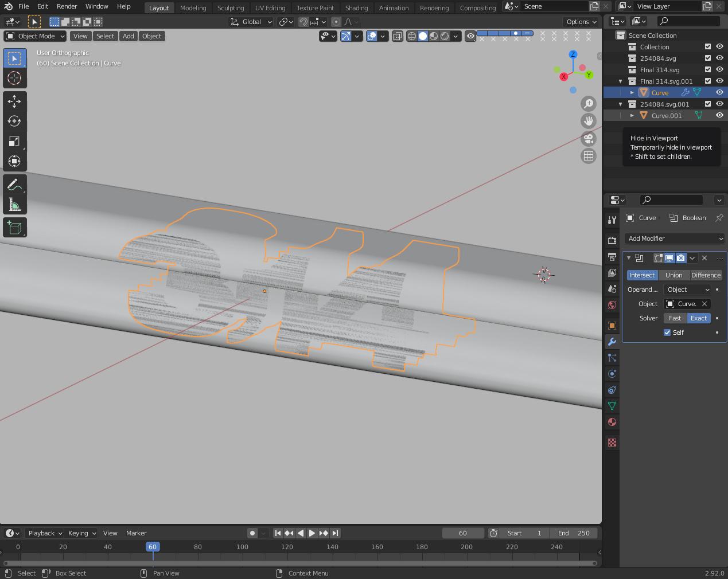
Task: Toggle auto keying record button
Action: (252, 533)
